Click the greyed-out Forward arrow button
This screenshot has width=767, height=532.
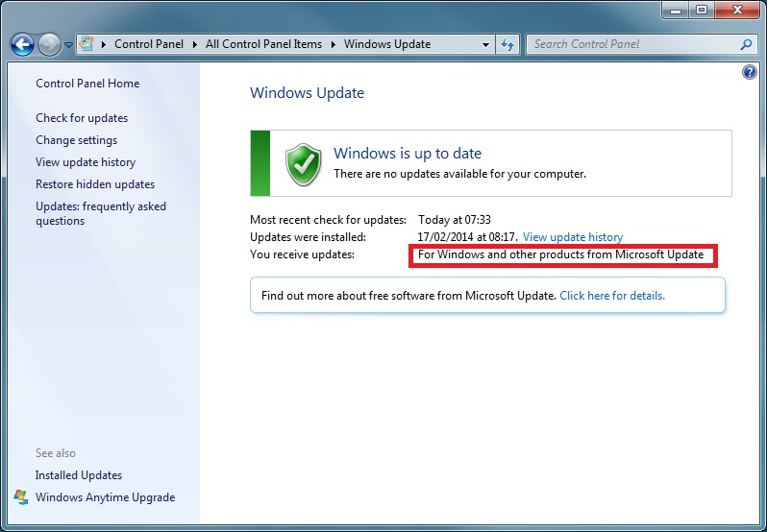click(x=49, y=45)
